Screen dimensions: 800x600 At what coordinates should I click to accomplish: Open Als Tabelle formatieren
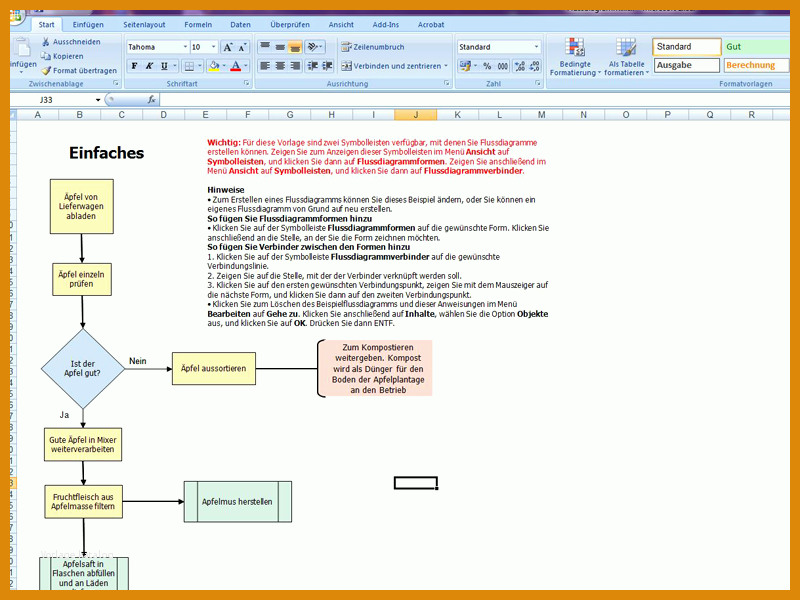(627, 57)
